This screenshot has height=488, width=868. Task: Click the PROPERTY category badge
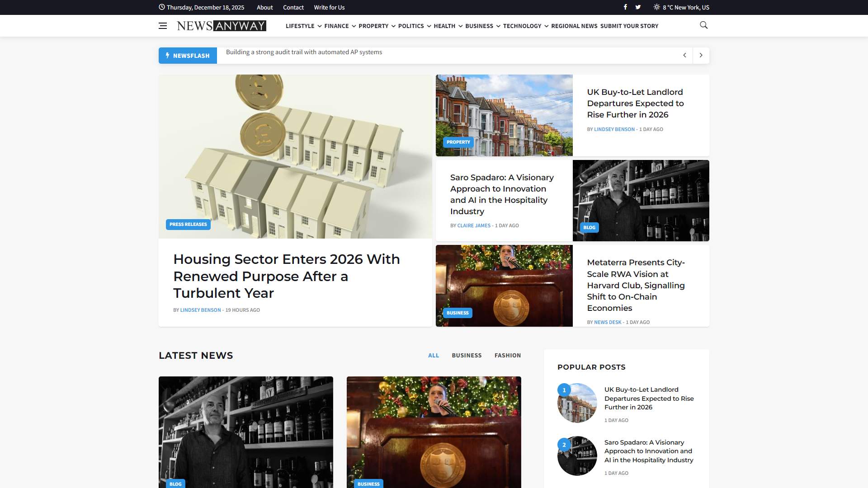(x=458, y=142)
